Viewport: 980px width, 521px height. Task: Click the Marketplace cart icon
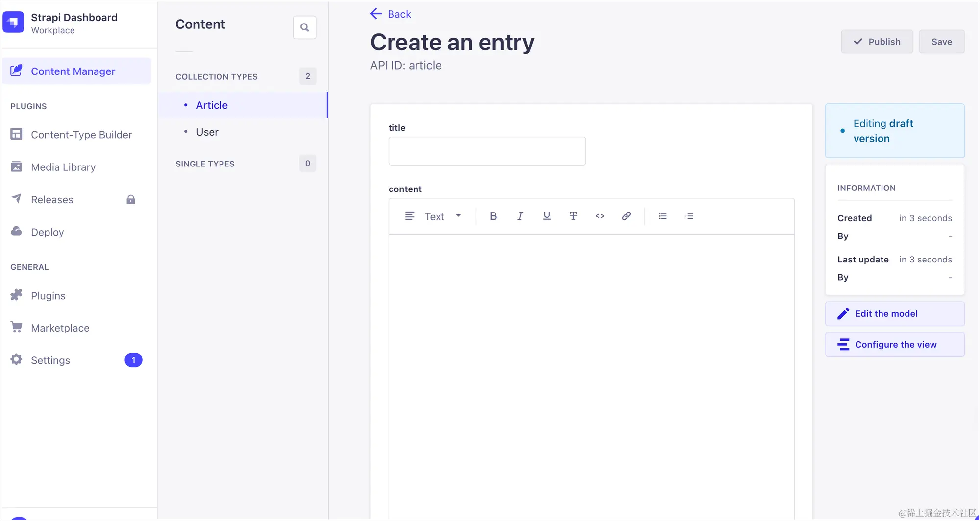click(x=16, y=327)
